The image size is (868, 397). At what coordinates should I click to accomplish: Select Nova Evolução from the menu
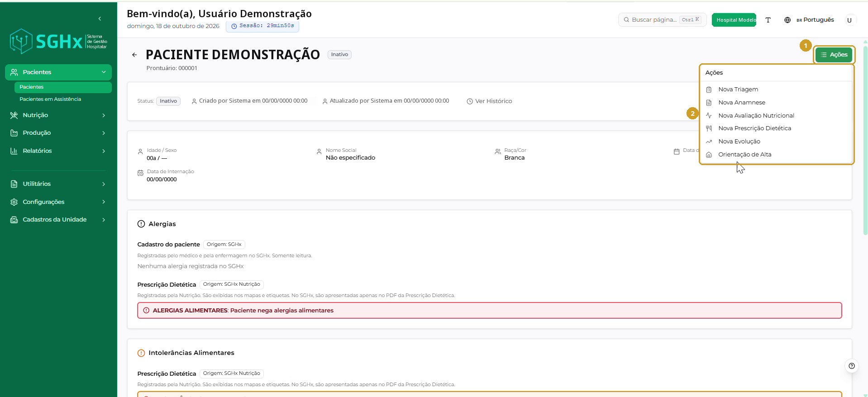[777, 142]
